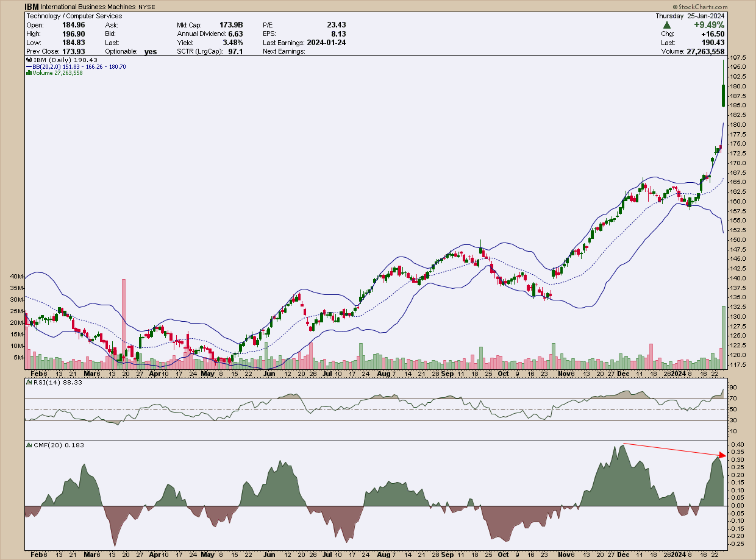Click the Prev Close value 173.93
Viewport: 756px width, 560px height.
pos(73,51)
